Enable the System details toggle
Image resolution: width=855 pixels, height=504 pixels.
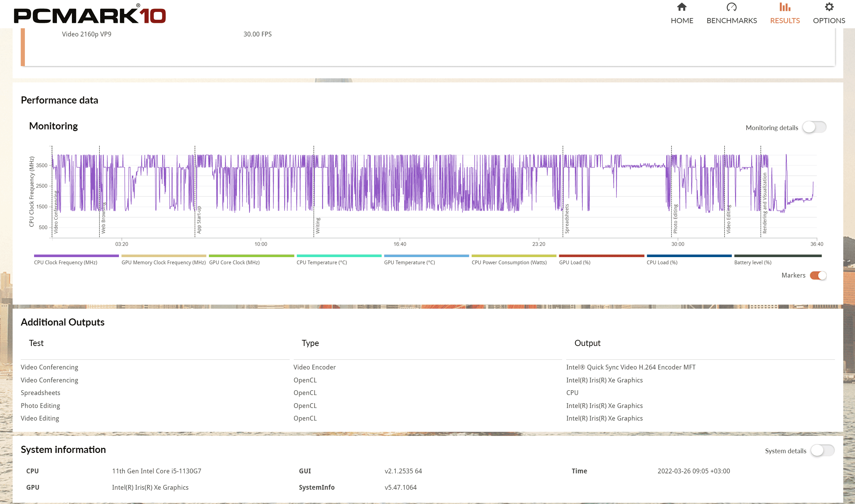pos(822,450)
